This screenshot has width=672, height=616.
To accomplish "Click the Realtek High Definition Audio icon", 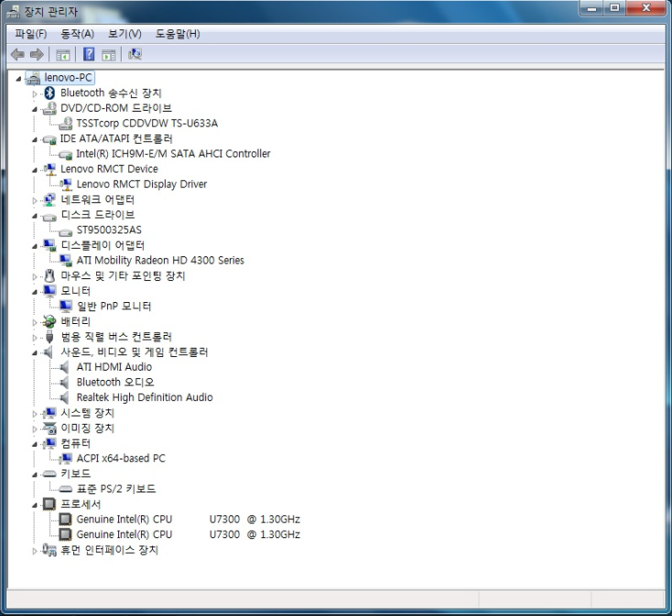I will pos(64,397).
